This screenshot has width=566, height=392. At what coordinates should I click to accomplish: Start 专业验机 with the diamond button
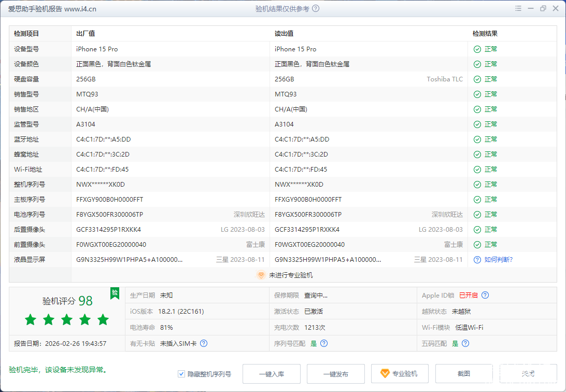(x=399, y=374)
